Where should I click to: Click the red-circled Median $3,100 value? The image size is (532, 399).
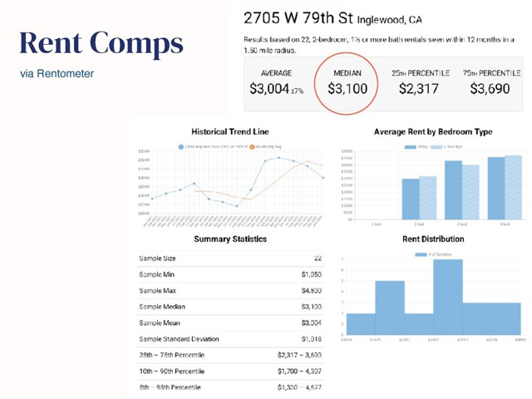[347, 89]
